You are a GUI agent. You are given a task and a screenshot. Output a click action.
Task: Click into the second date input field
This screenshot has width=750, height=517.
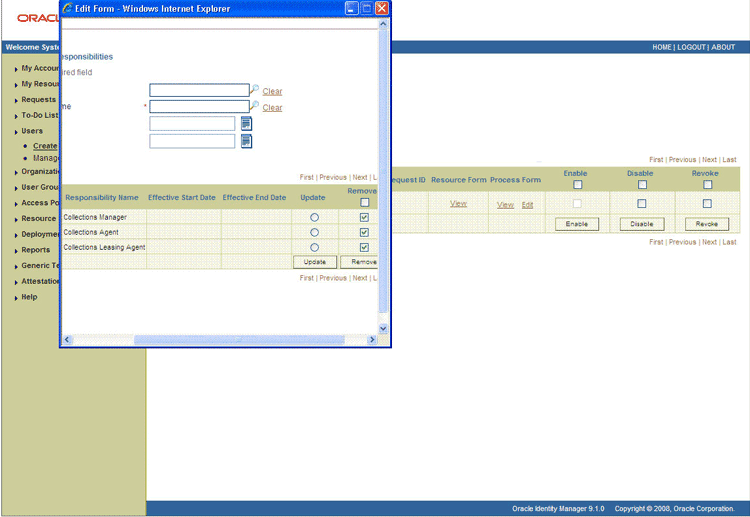tap(192, 142)
